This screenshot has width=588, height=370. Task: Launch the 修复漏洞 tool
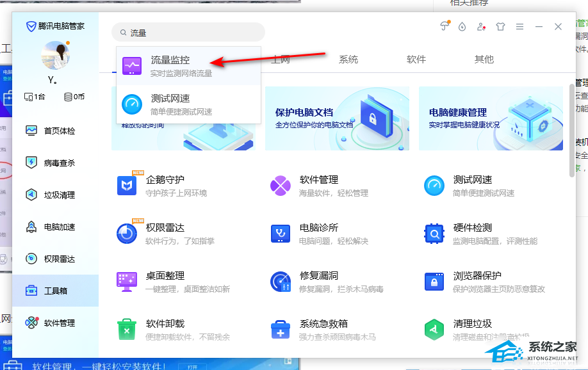327,282
